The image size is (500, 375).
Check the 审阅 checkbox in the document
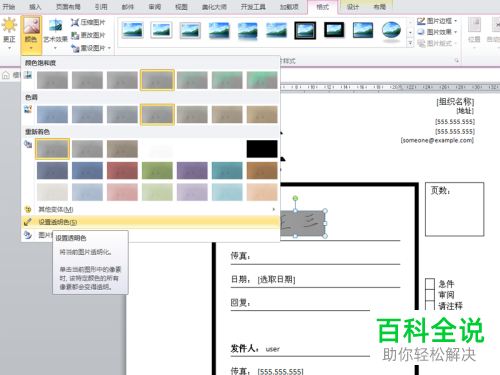[430, 295]
